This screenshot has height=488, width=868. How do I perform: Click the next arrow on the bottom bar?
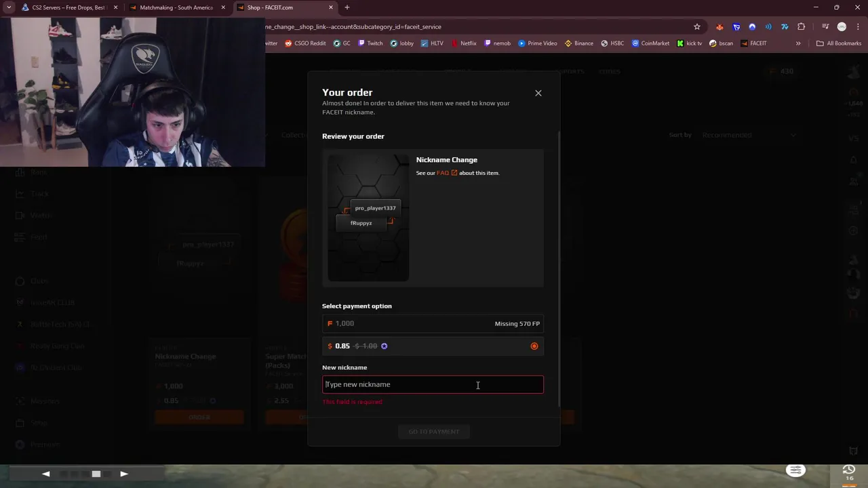point(124,474)
